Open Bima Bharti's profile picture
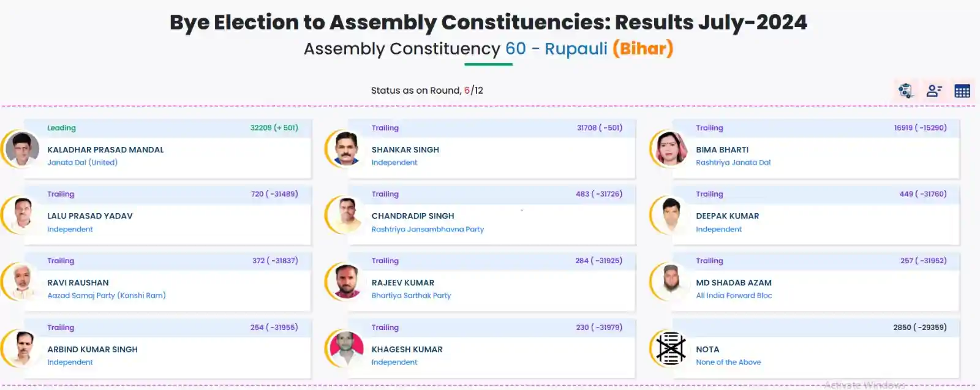 pyautogui.click(x=671, y=149)
